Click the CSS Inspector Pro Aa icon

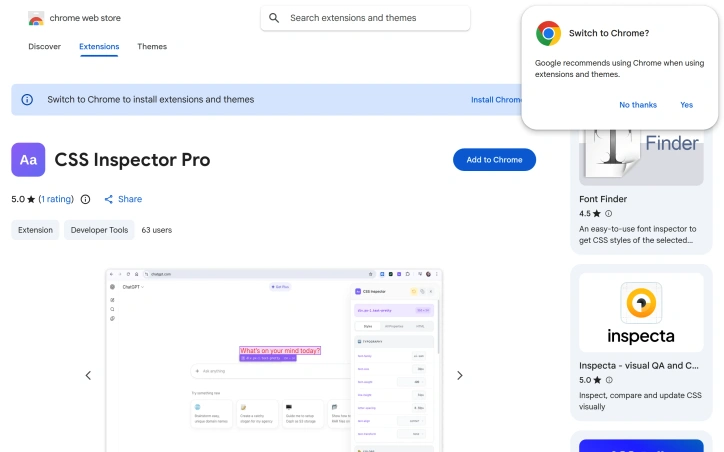point(28,160)
